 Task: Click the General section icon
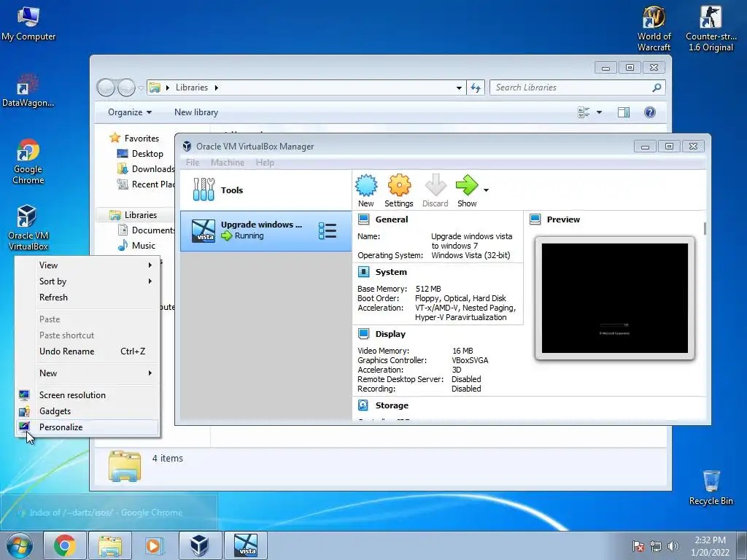pos(363,219)
